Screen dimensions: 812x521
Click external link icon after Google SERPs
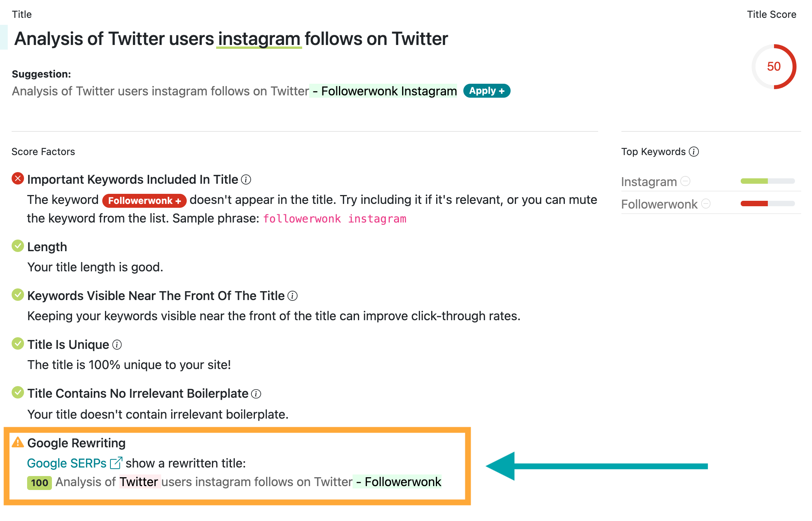click(116, 463)
